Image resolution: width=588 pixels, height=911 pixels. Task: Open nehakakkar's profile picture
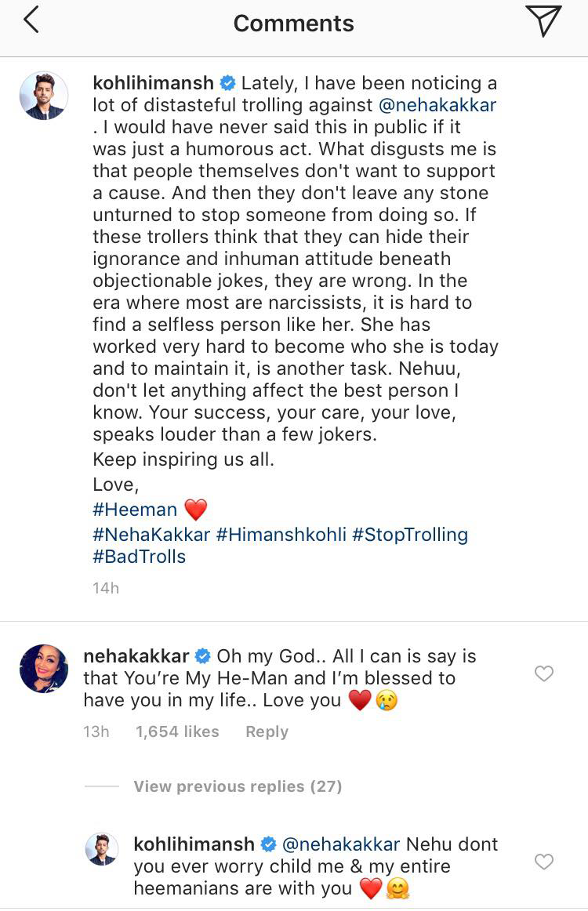click(44, 668)
